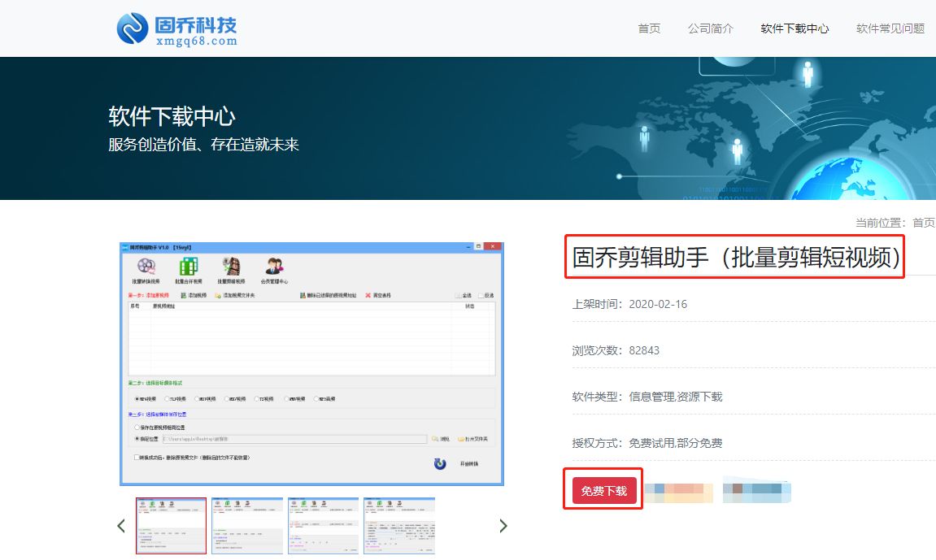Switch to the 软件常见问题 page
This screenshot has width=936, height=560.
[890, 28]
